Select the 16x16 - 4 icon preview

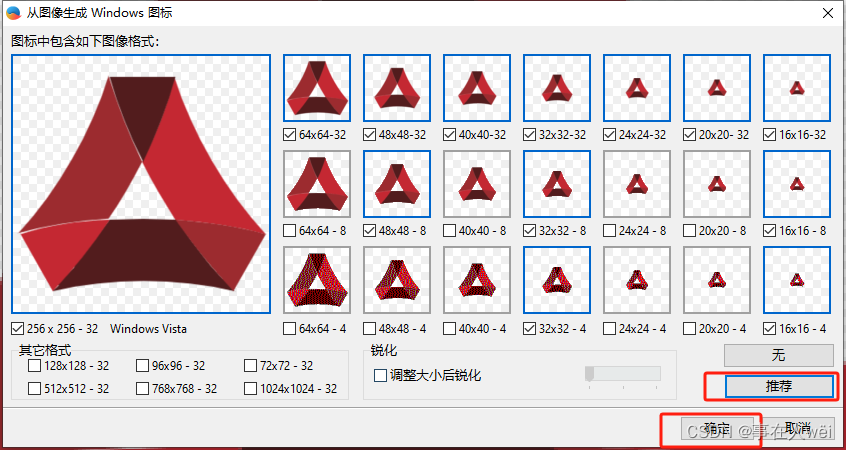797,280
